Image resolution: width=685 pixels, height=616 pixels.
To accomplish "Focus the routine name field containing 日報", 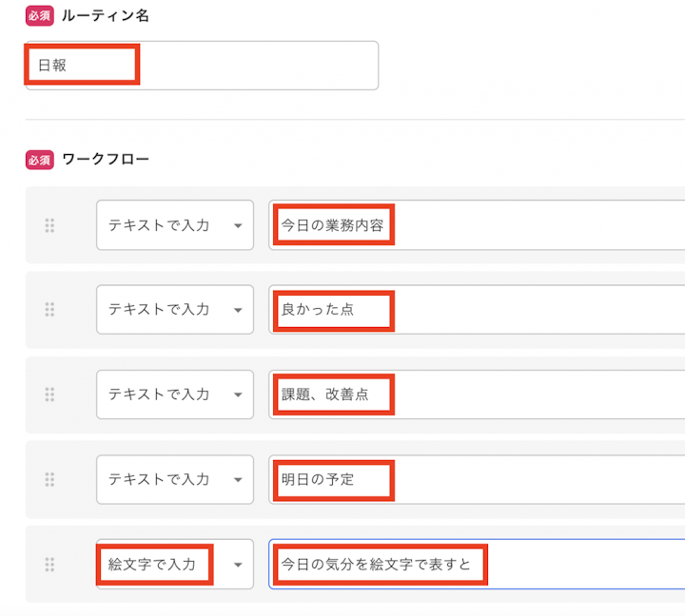I will (x=202, y=66).
